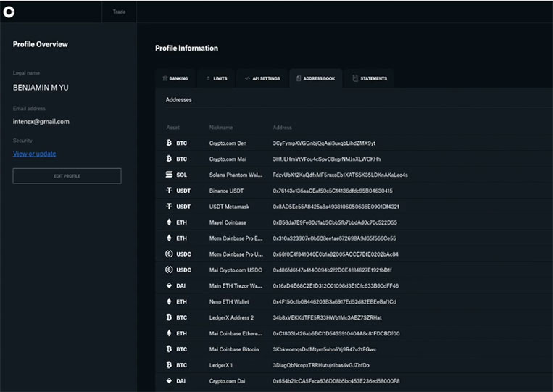Click the Coinbase logo icon

coord(9,12)
